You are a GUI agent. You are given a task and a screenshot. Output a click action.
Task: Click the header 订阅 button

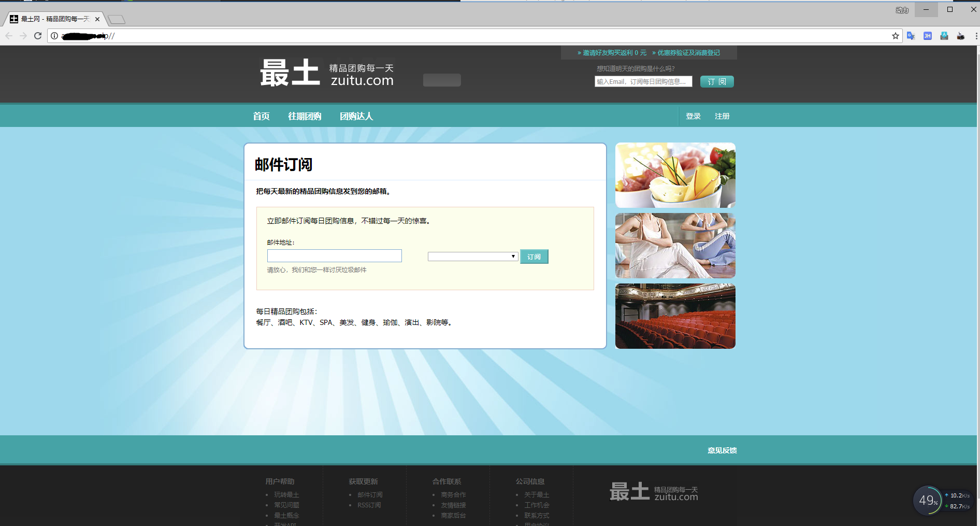[x=717, y=81]
